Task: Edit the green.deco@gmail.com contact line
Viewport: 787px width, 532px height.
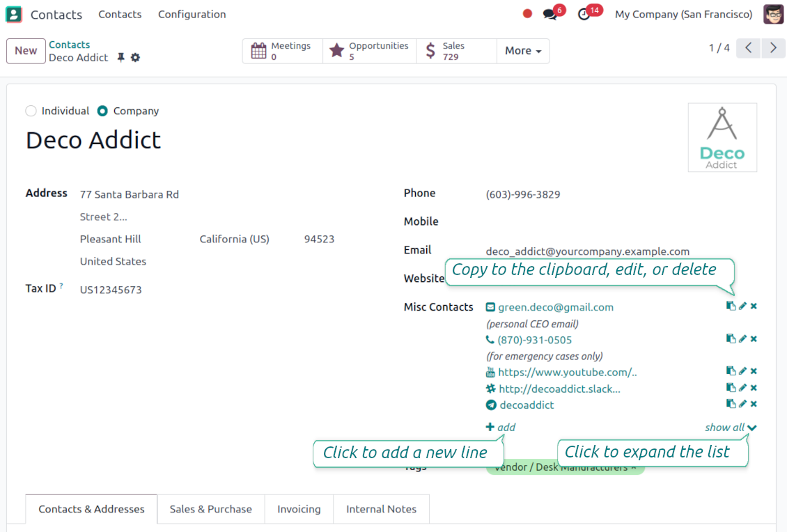Action: 743,306
